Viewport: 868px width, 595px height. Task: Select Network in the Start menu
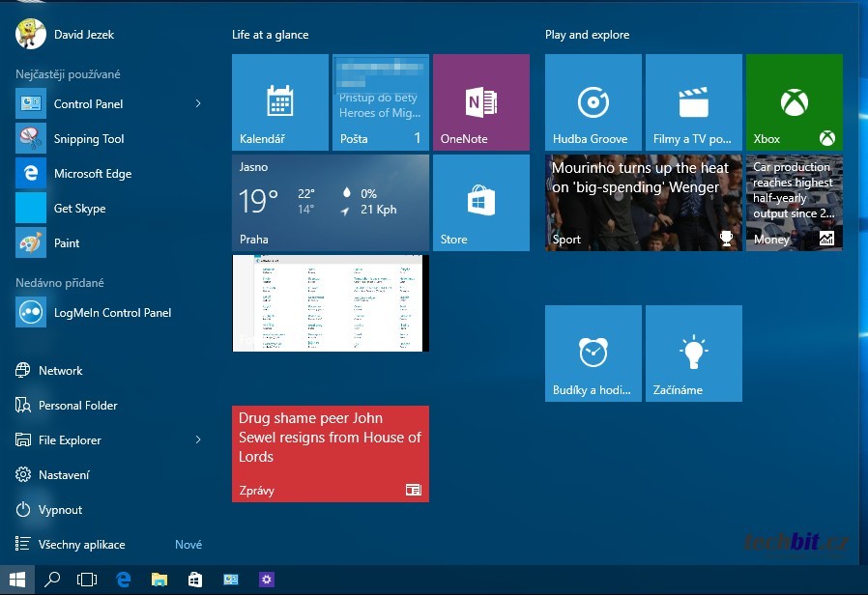(x=60, y=371)
